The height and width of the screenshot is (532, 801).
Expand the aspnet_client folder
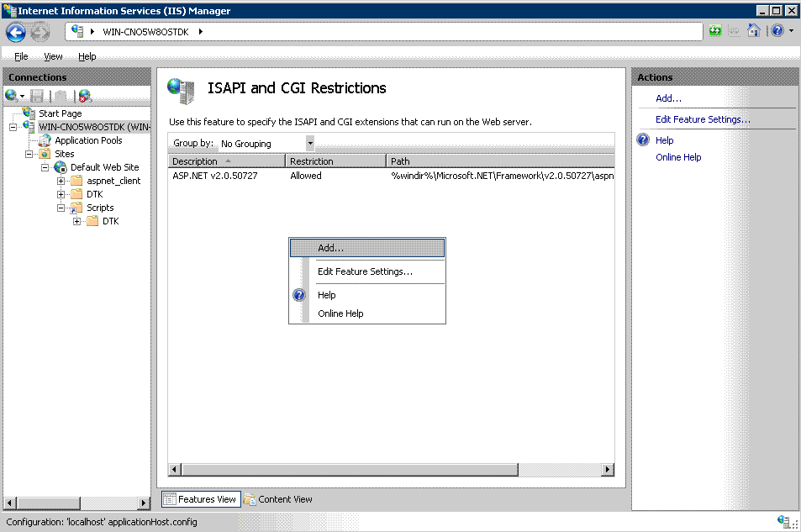61,181
